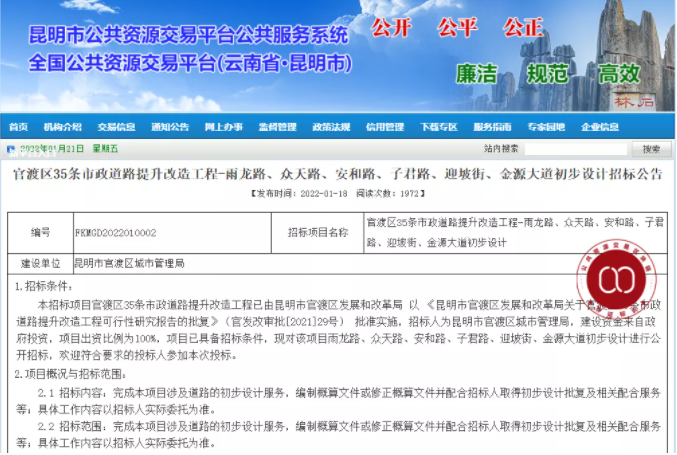Screen dimensions: 677x455
Task: Click 昆明市官渡区城市管理局 in 建设单位 row
Action: (130, 263)
